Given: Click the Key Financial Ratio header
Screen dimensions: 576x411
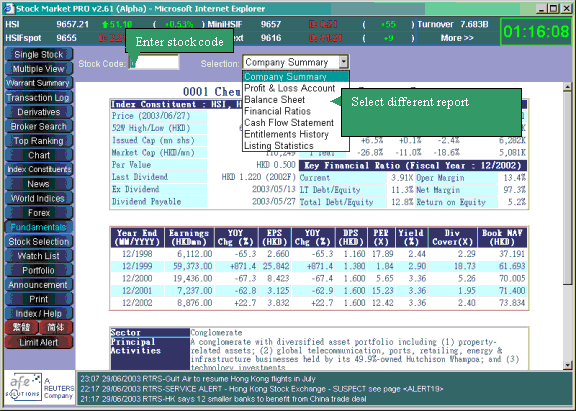Looking at the screenshot, I should point(413,166).
